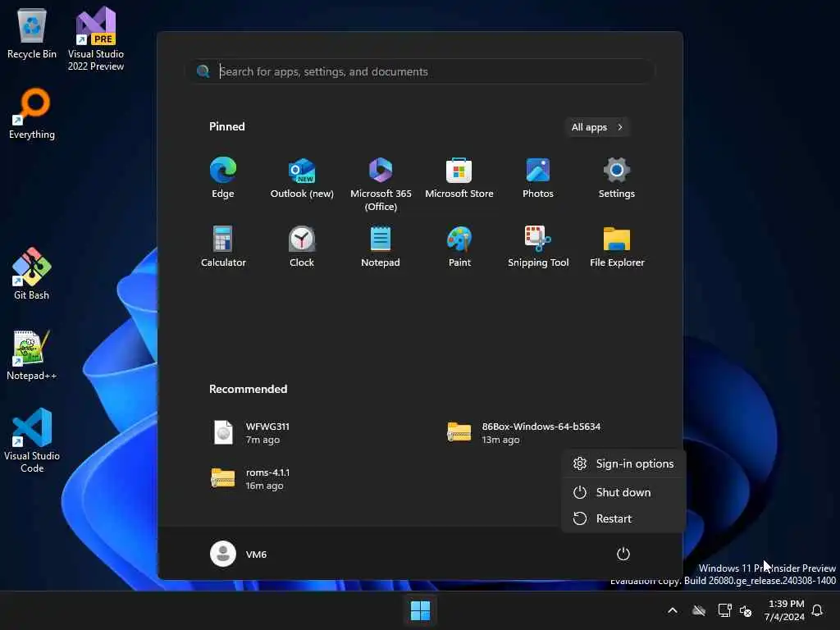Select Notepad++ desktop shortcut

point(32,354)
